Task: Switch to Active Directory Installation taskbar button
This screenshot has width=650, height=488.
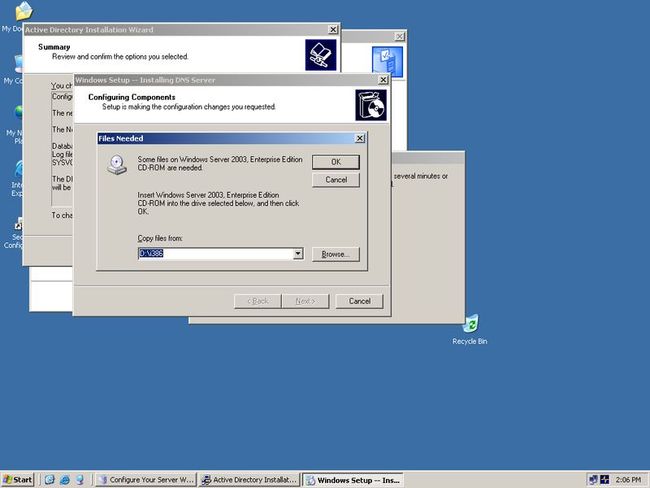Action: (249, 480)
